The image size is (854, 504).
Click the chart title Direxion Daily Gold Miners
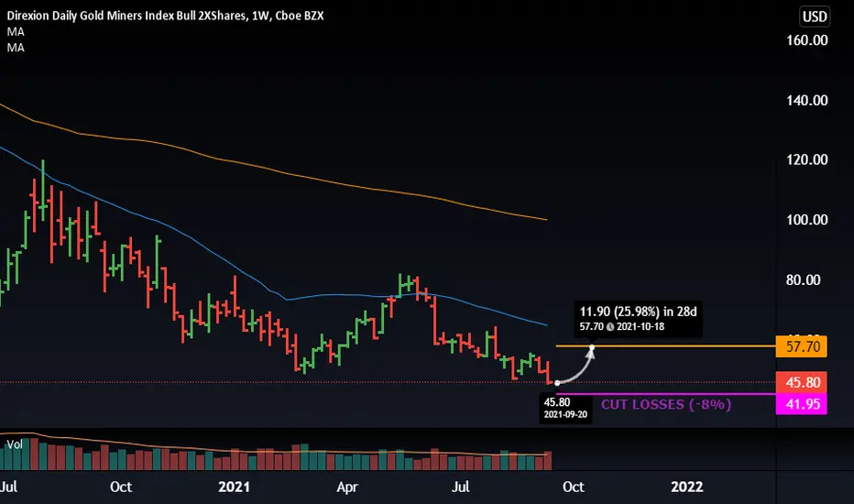(165, 16)
